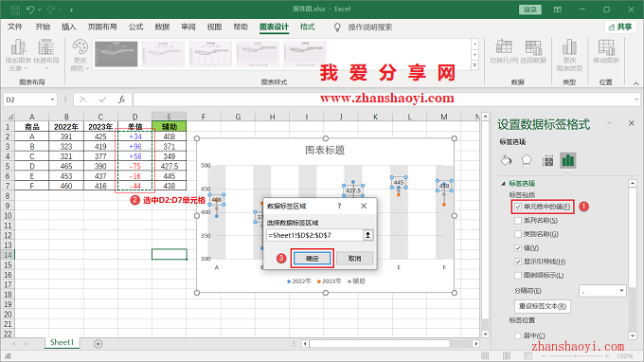Image resolution: width=644 pixels, height=362 pixels.
Task: Select the Center label position radio
Action: [x=518, y=335]
